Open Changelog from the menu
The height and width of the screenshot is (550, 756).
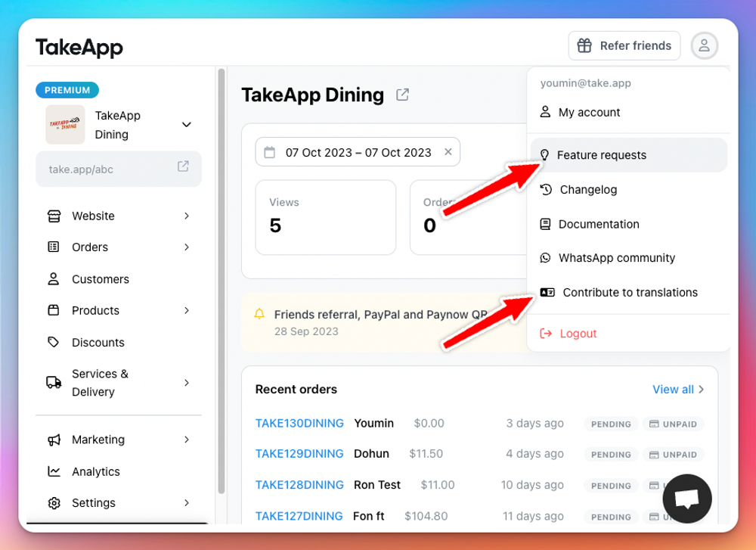(628, 190)
